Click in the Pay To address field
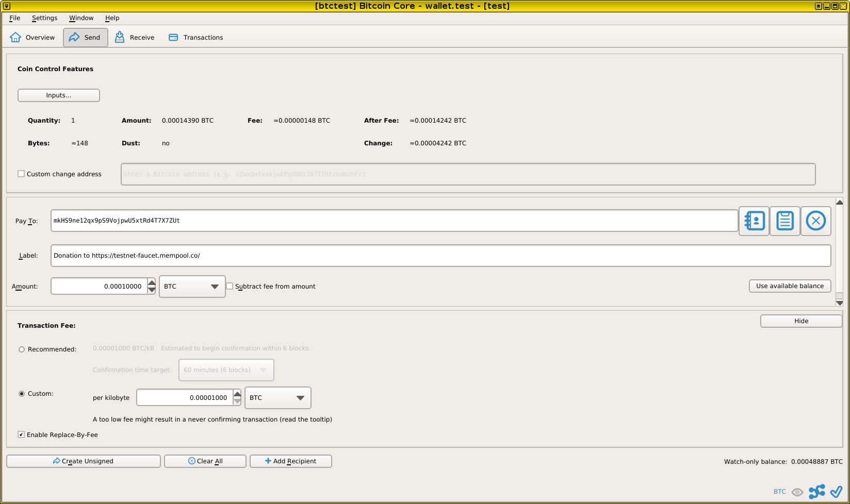Viewport: 850px width, 504px height. [x=395, y=221]
